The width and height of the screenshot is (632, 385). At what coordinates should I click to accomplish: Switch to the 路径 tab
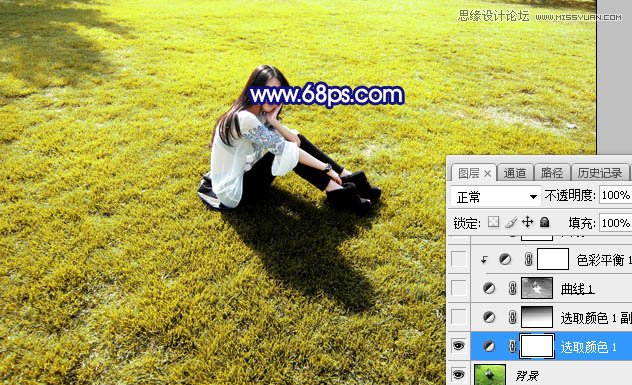click(552, 173)
